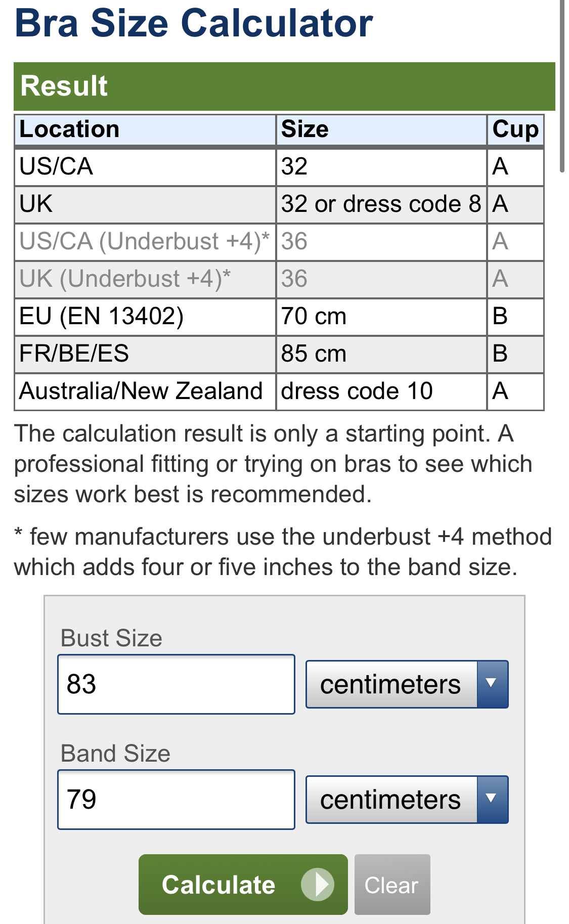Select the "32 or dress code 8" cell
569x924 pixels.
pyautogui.click(x=381, y=204)
